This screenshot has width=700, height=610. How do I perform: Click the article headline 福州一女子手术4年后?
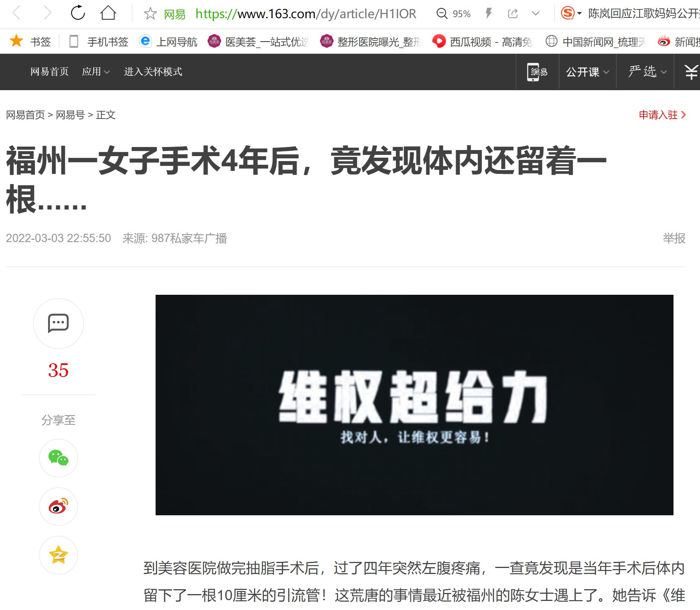pos(307,180)
